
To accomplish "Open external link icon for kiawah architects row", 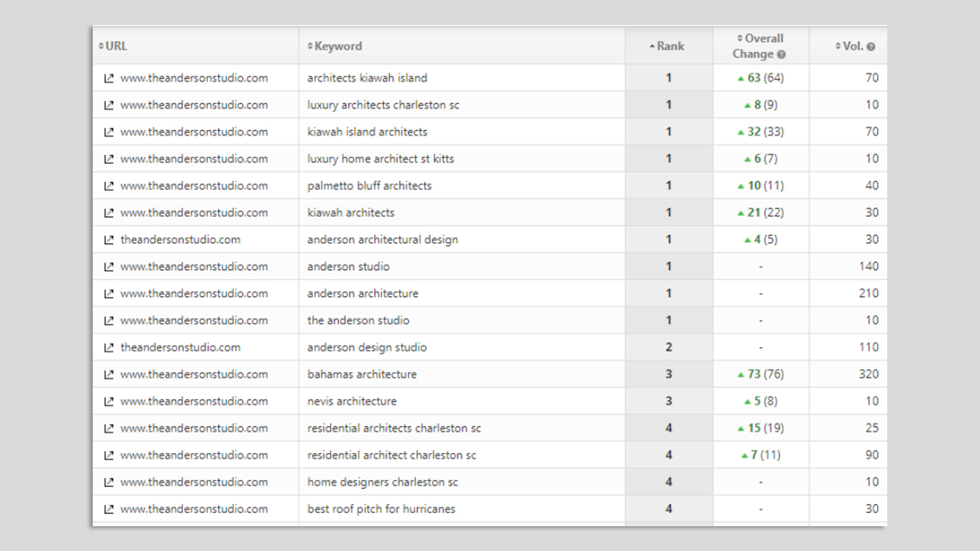I will click(x=108, y=213).
